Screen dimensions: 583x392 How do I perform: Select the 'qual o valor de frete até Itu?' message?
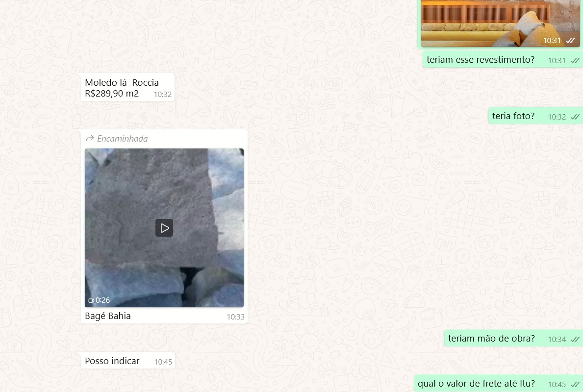point(476,384)
